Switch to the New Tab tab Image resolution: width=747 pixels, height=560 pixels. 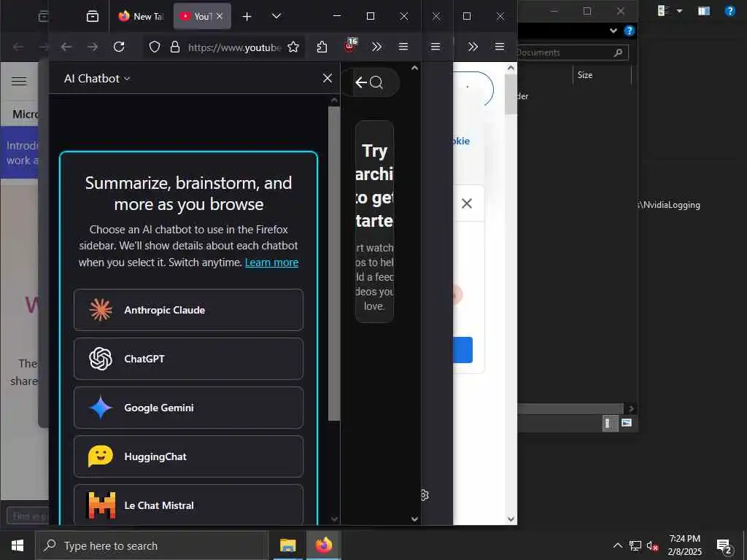pyautogui.click(x=141, y=16)
